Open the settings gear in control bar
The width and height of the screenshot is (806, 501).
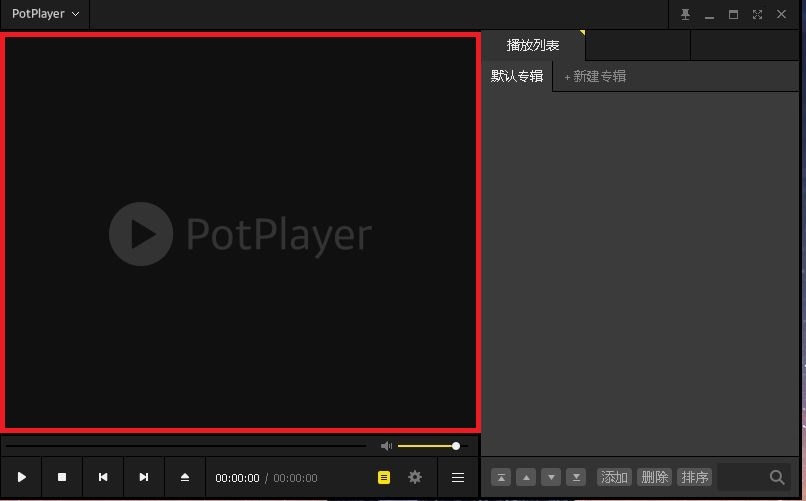[415, 478]
